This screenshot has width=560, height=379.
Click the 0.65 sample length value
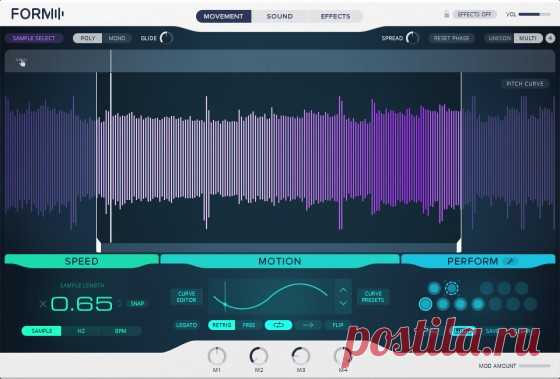[81, 304]
